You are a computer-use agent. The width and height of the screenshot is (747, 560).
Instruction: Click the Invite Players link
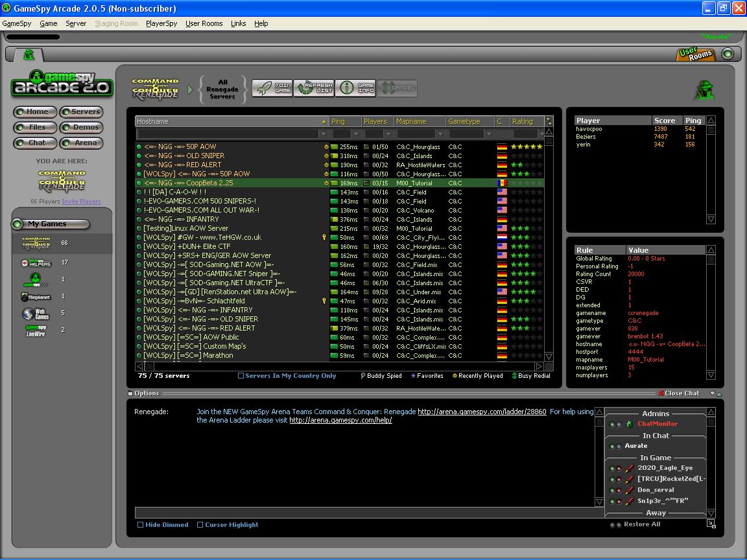pyautogui.click(x=81, y=202)
